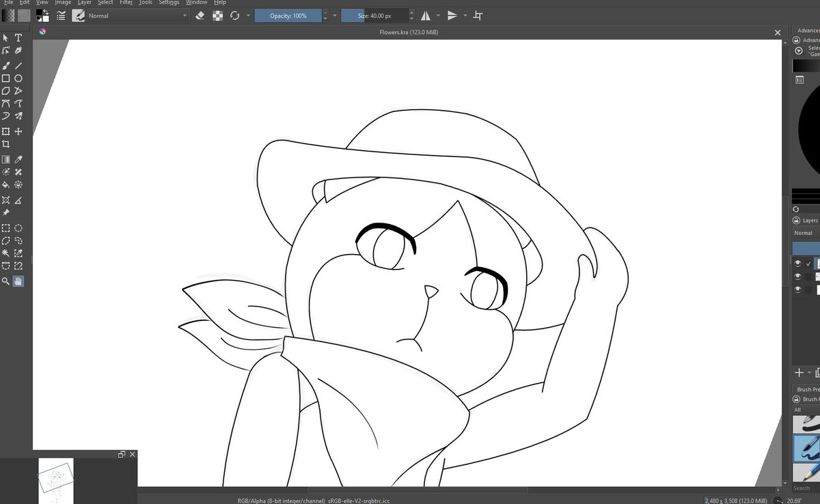The width and height of the screenshot is (820, 504).
Task: Toggle the eraser mode in the toolbar
Action: (200, 15)
